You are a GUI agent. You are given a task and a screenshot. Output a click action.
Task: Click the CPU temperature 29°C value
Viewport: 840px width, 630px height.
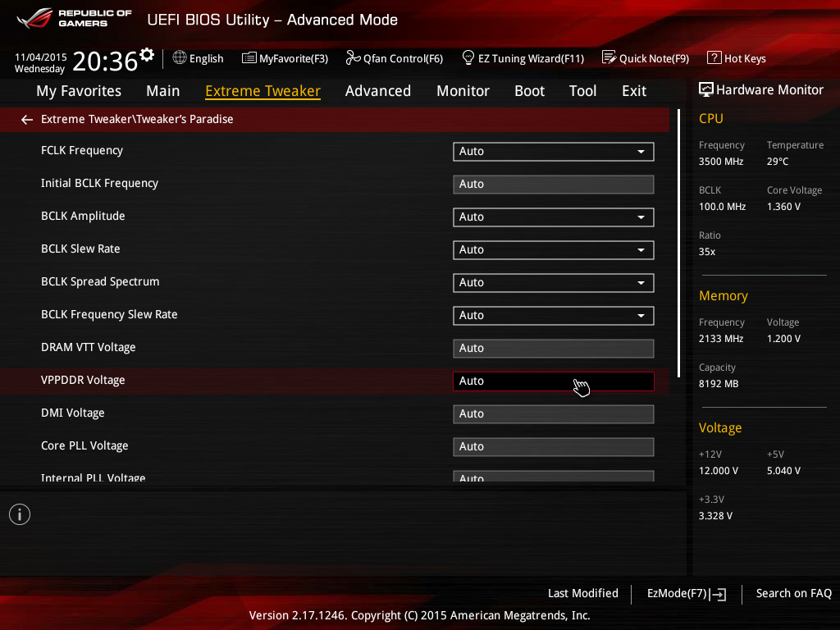click(778, 162)
